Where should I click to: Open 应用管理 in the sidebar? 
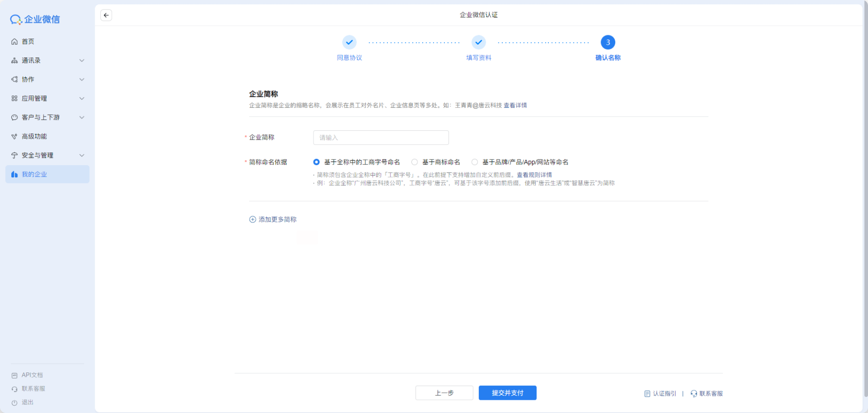[x=48, y=98]
